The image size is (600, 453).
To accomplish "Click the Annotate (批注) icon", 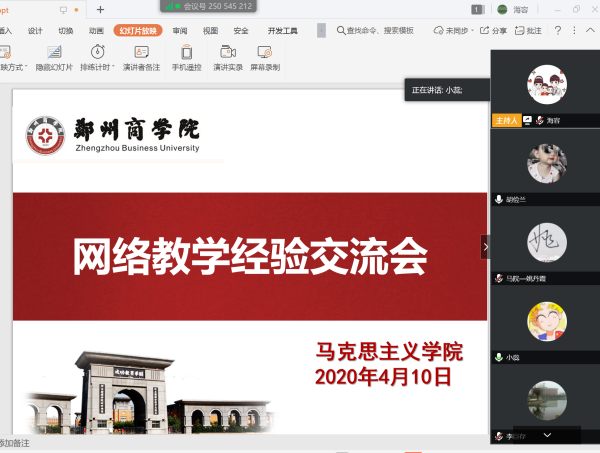I will tap(525, 31).
